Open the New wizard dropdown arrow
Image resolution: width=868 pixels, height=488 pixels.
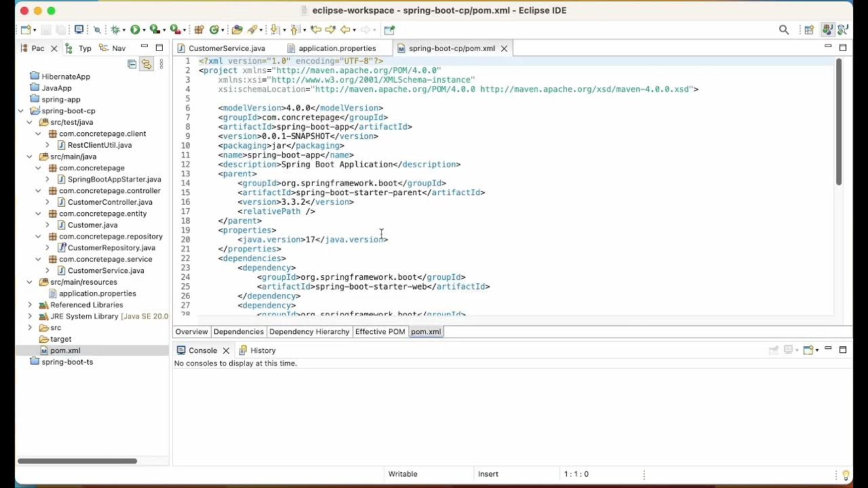point(35,30)
